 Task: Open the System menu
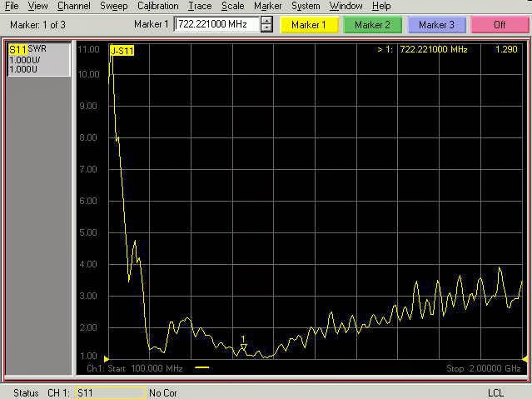[x=306, y=6]
